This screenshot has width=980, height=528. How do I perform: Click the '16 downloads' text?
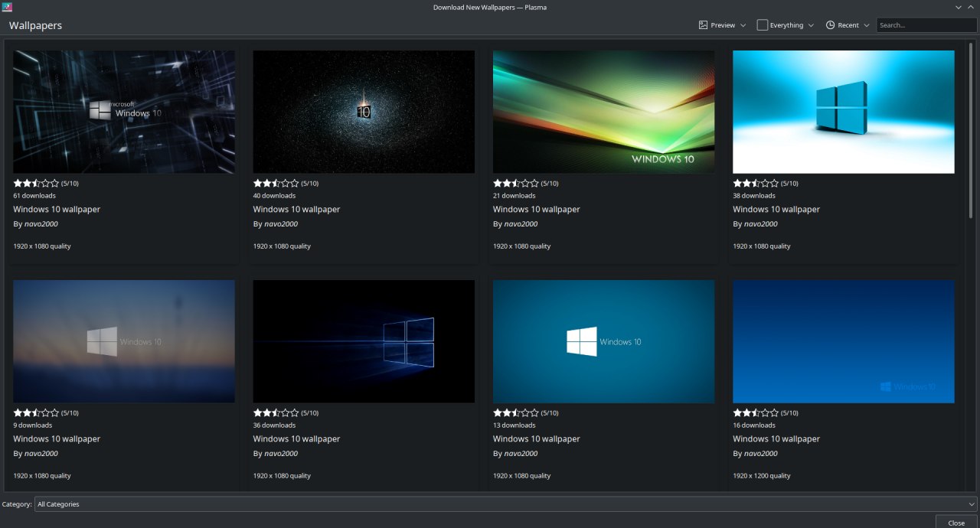click(x=754, y=425)
